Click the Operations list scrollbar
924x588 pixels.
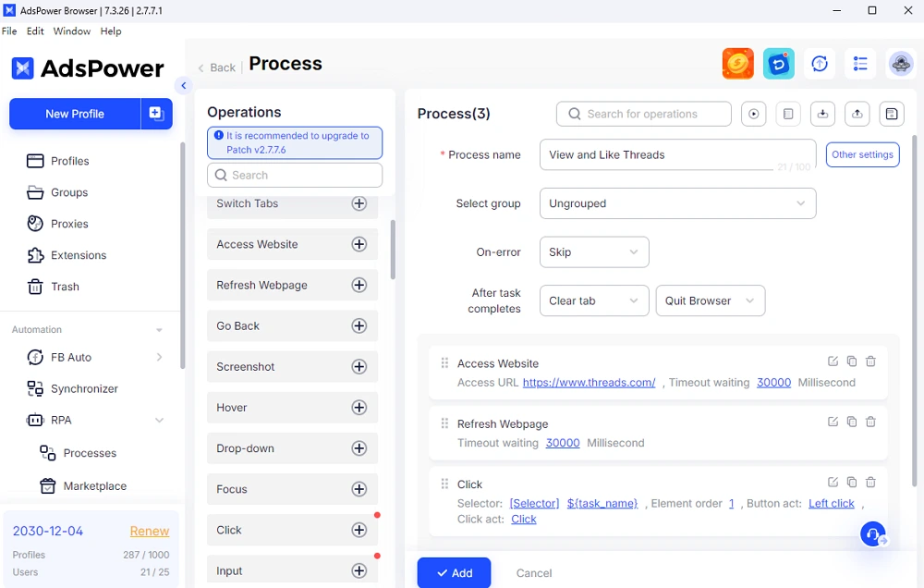(x=393, y=250)
